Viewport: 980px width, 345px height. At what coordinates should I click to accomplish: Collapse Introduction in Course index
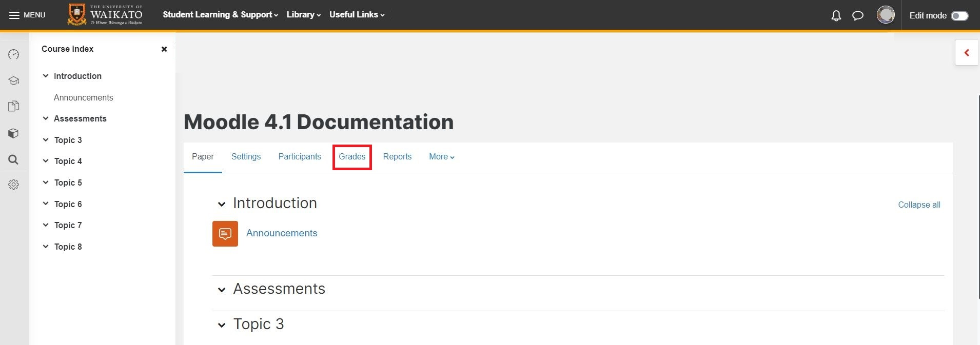tap(46, 76)
